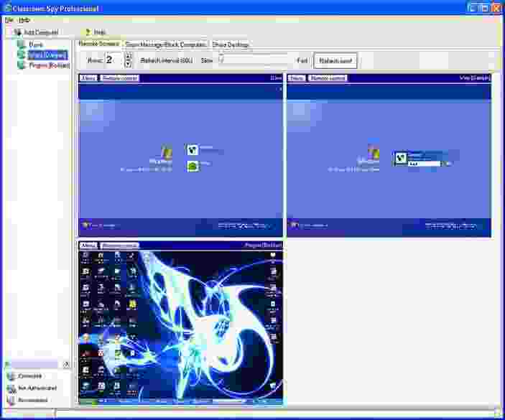Open Menu on the password prompt screen panel
The image size is (505, 420).
click(x=296, y=78)
